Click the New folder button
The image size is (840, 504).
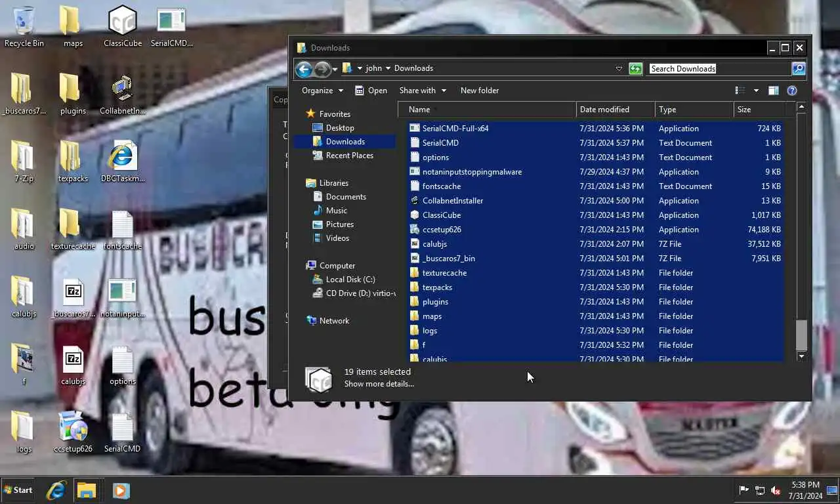(x=480, y=91)
